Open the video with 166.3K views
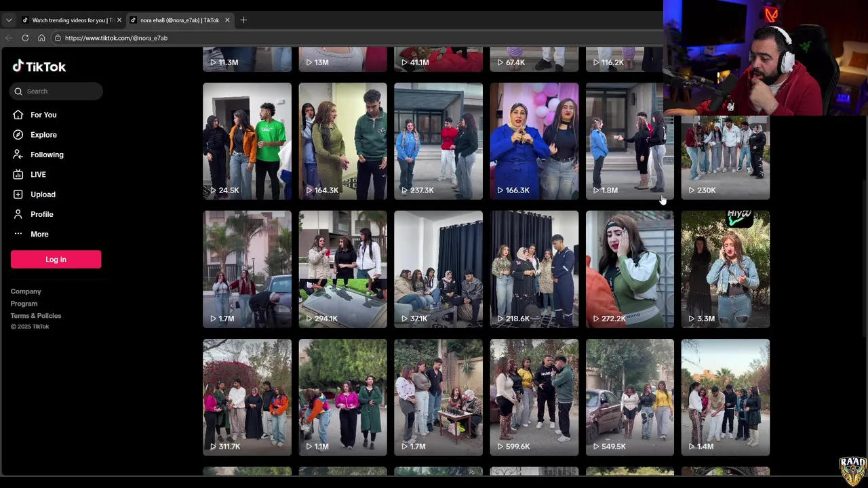Screen dimensions: 868x488 pyautogui.click(x=534, y=141)
